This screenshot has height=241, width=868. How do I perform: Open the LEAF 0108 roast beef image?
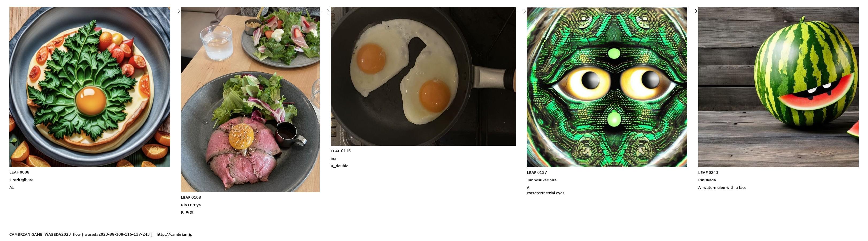250,99
